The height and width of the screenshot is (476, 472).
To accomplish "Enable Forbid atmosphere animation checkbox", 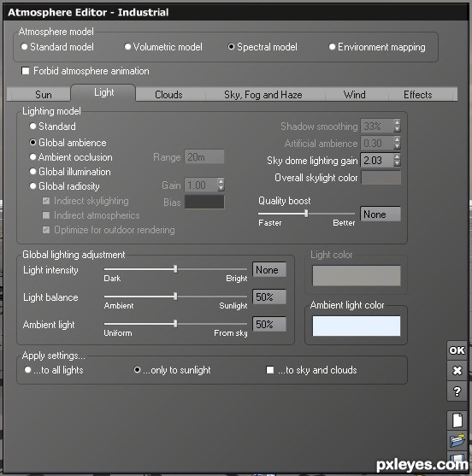I will [26, 71].
